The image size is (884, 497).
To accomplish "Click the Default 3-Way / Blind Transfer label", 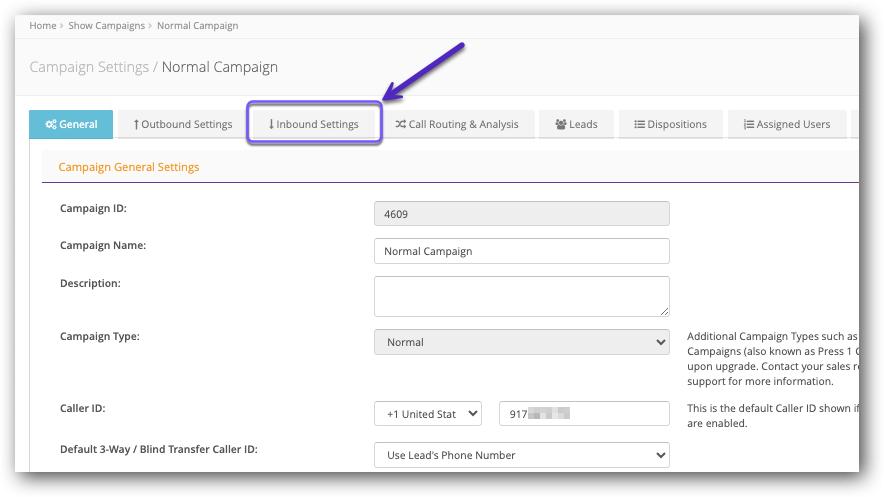I will 158,449.
